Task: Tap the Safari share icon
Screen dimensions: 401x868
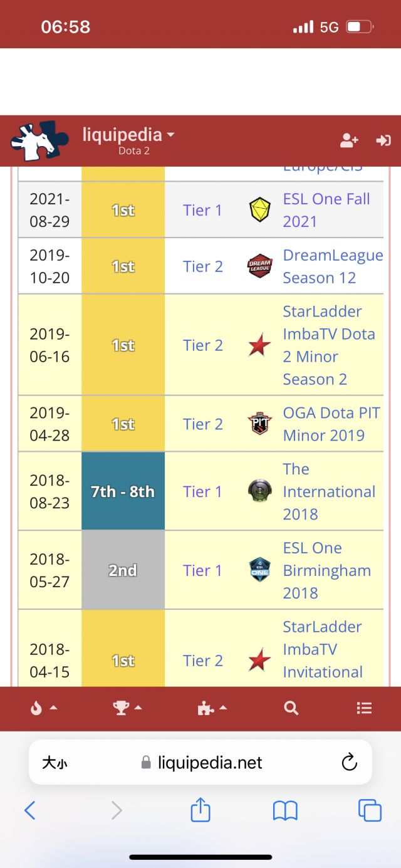Action: tap(200, 810)
